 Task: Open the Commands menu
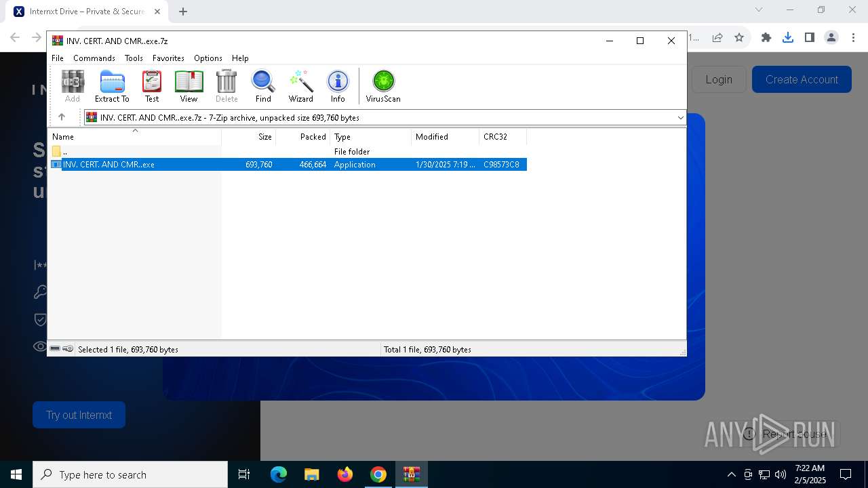click(94, 58)
